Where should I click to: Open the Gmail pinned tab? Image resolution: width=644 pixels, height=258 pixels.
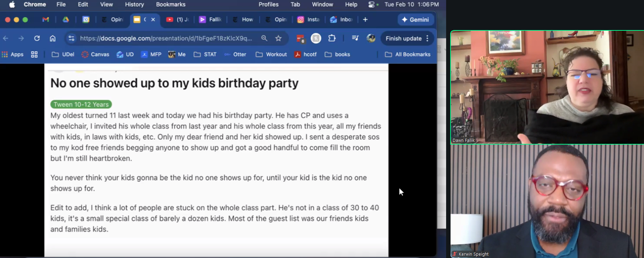tap(45, 19)
